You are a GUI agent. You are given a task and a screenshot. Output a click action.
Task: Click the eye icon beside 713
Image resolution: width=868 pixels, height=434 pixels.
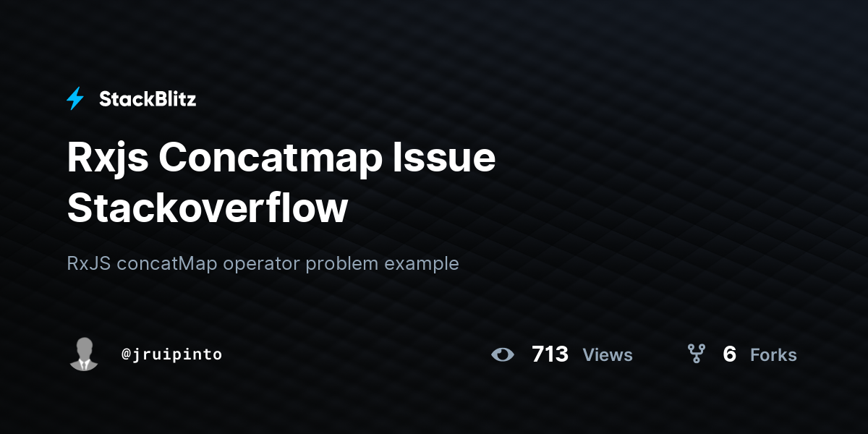point(503,354)
